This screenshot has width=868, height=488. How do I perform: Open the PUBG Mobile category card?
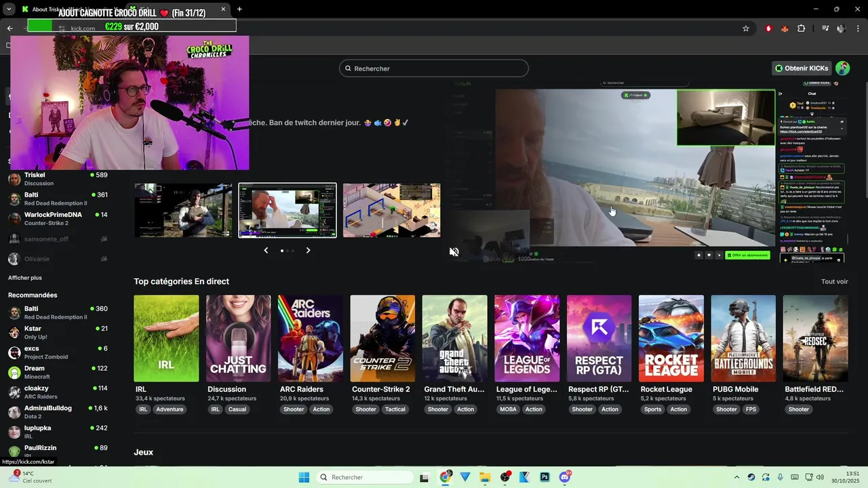tap(743, 338)
